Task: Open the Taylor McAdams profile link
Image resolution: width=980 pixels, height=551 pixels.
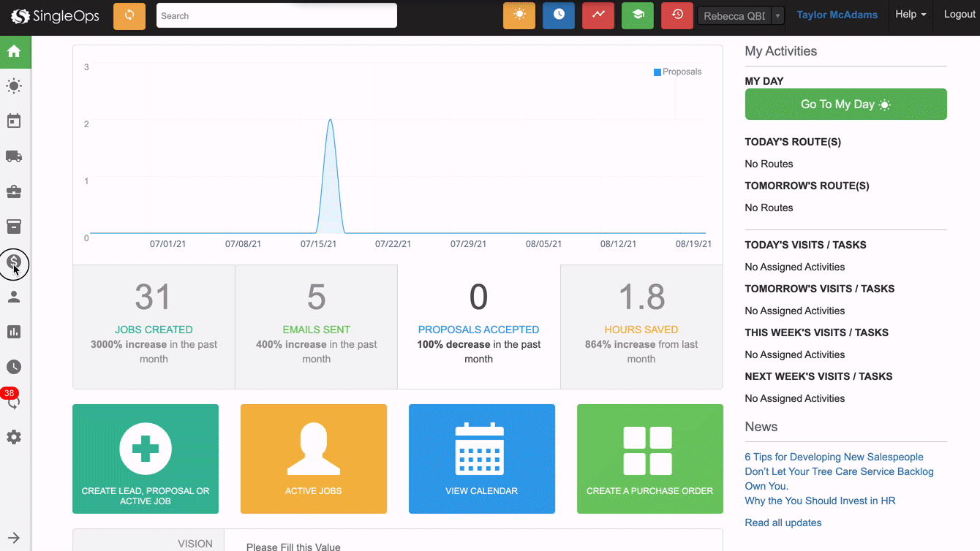Action: pyautogui.click(x=837, y=15)
